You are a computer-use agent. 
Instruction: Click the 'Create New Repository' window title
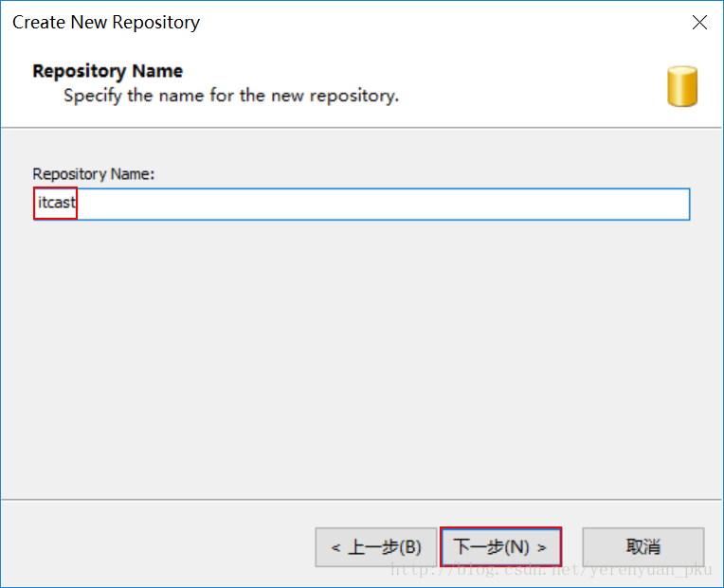pos(106,23)
